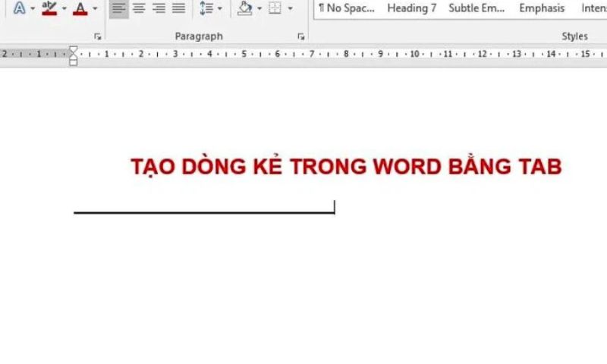
Task: Toggle Align Right paragraph alignment
Action: 159,8
